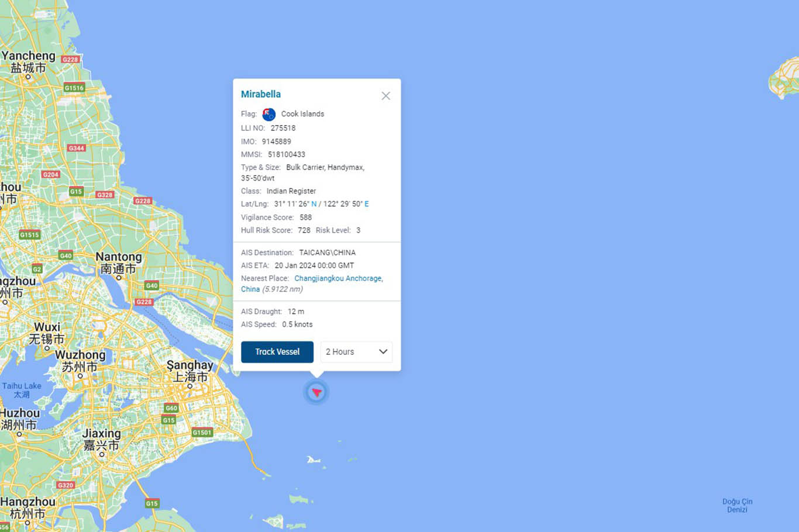Screen dimensions: 799x532
Task: Click the Doğu Çin Denizi sea label
Action: tap(737, 506)
